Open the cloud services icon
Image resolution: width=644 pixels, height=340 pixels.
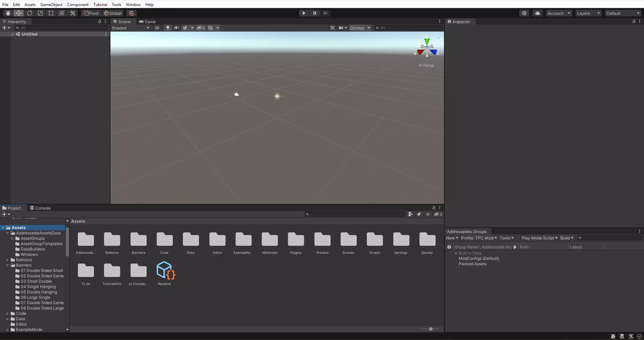[538, 13]
